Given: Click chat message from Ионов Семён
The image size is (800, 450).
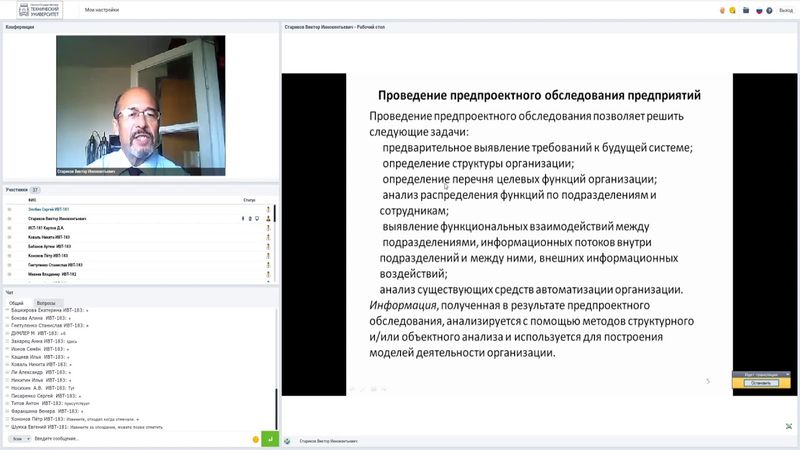Looking at the screenshot, I should [x=40, y=349].
